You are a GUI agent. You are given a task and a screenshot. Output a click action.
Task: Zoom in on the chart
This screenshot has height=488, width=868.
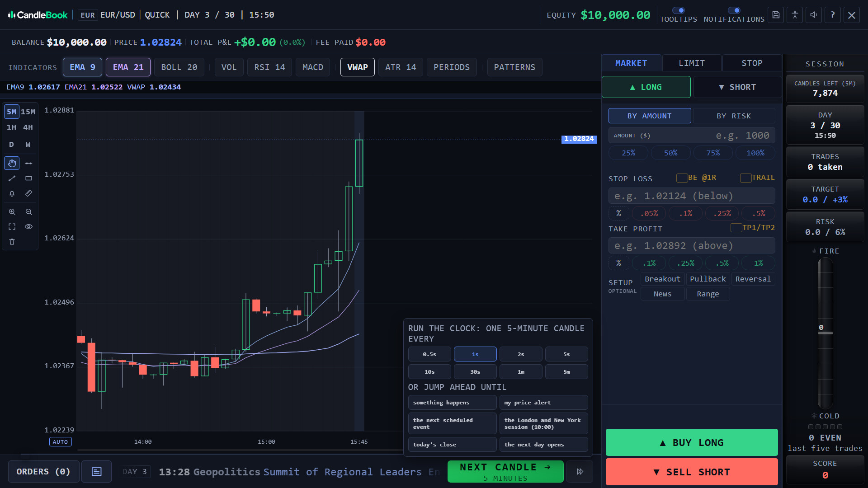[x=12, y=212]
